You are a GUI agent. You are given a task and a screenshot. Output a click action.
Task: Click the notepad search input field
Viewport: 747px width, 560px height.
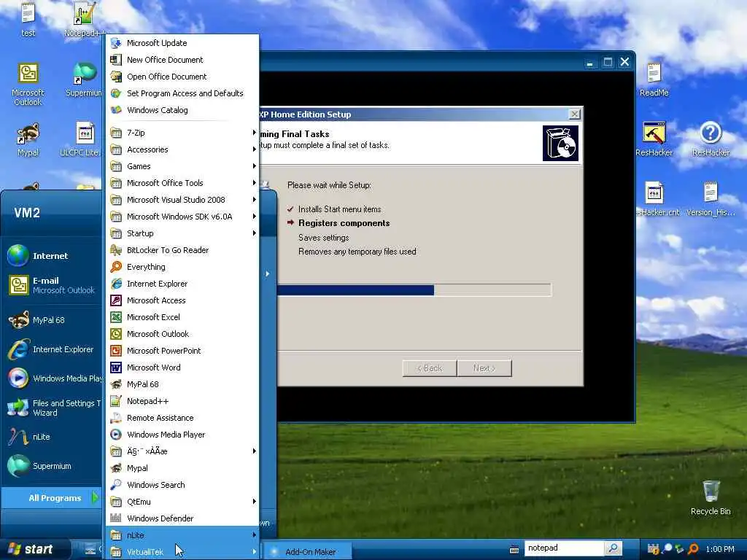pyautogui.click(x=564, y=548)
